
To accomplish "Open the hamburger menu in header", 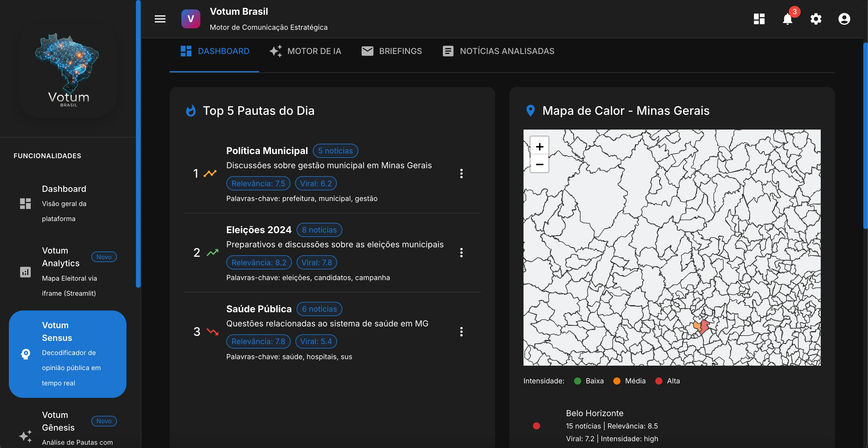I will (160, 19).
